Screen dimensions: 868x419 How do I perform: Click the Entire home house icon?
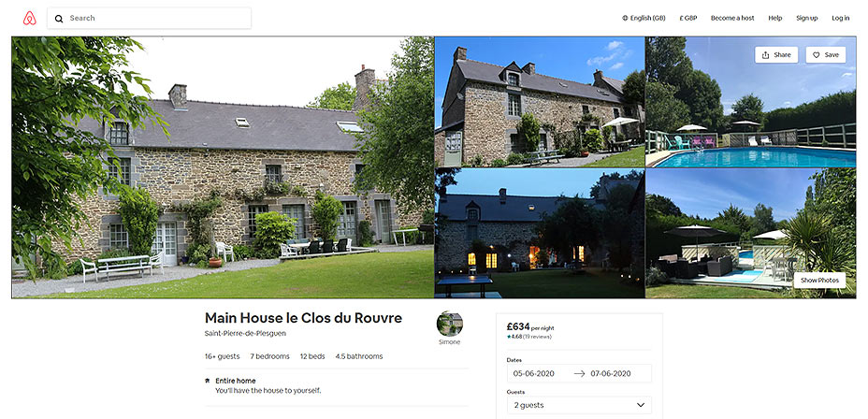coord(208,381)
